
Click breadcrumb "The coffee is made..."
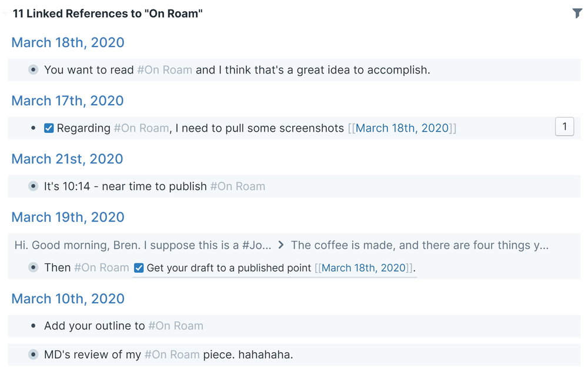click(420, 245)
